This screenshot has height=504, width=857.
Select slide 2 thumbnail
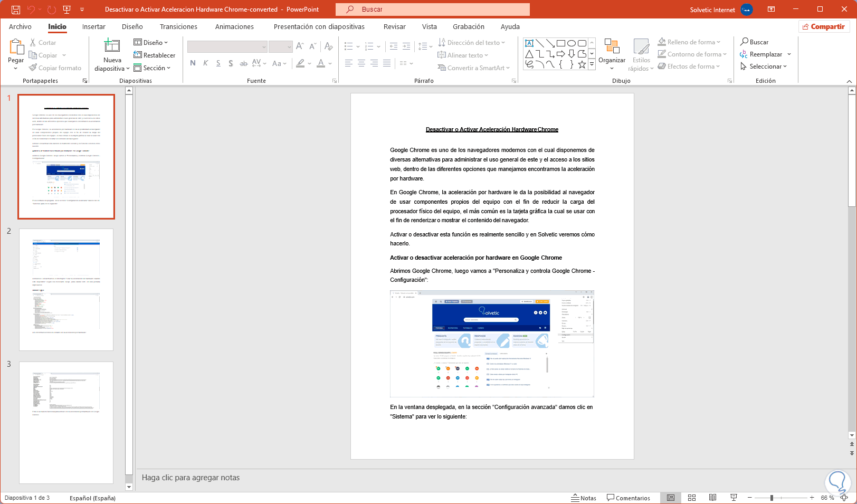tap(66, 289)
